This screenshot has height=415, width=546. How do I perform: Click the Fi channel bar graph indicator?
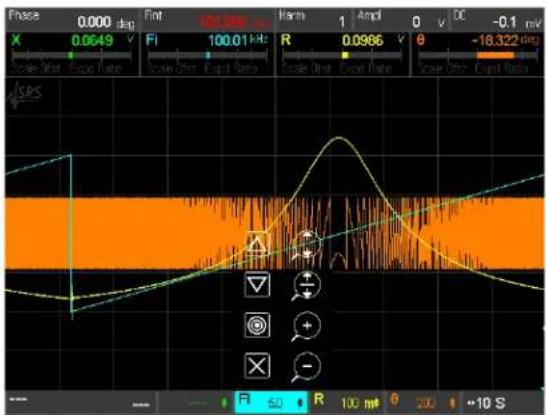pos(208,55)
